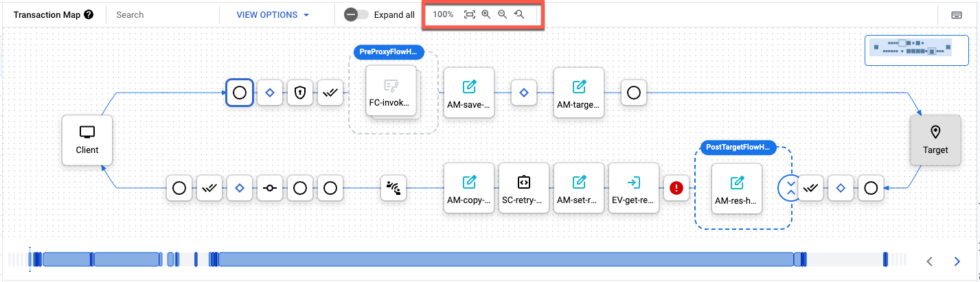The height and width of the screenshot is (282, 980).
Task: Reset the map zoom level
Action: [x=519, y=14]
